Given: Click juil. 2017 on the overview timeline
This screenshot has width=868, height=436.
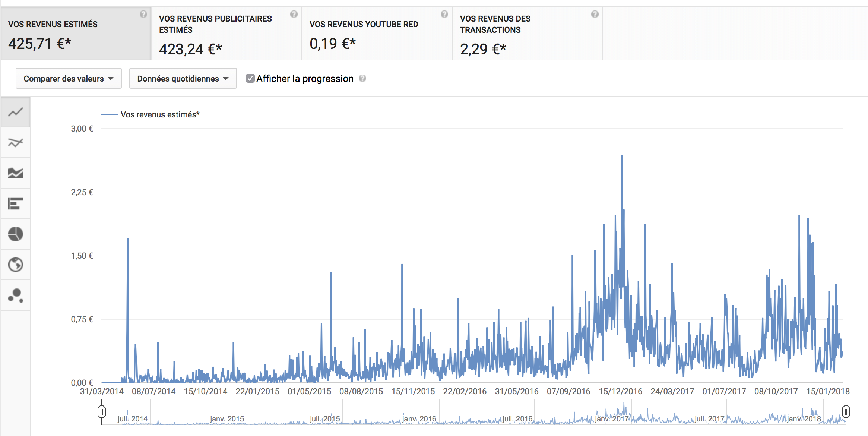Looking at the screenshot, I should click(710, 419).
